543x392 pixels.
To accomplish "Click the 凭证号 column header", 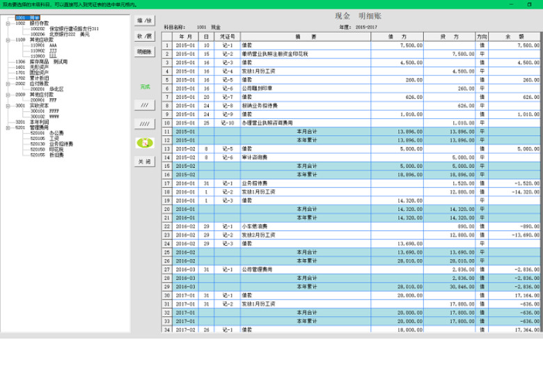I will pos(227,37).
